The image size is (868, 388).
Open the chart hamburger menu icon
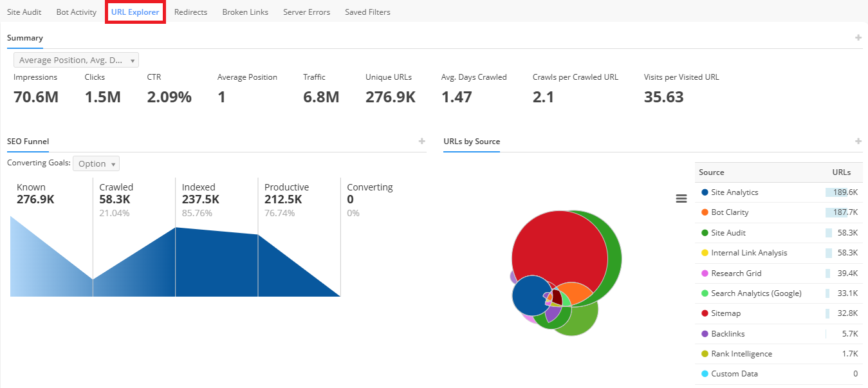click(x=681, y=199)
